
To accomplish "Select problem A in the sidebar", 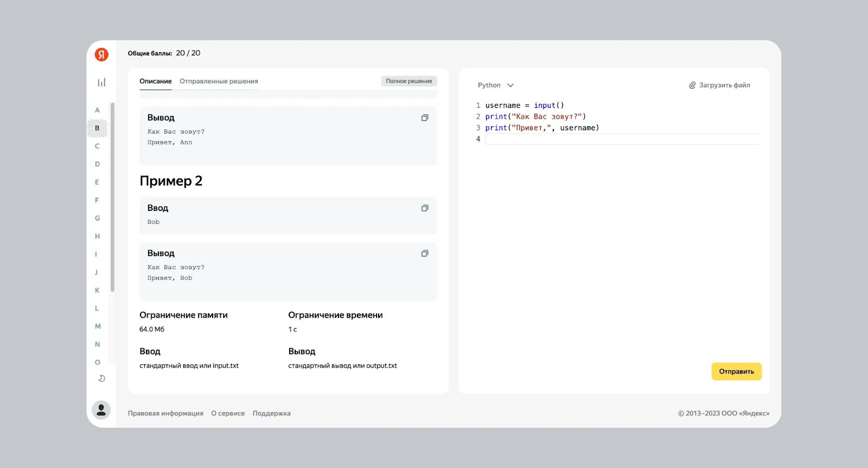I will click(x=98, y=110).
